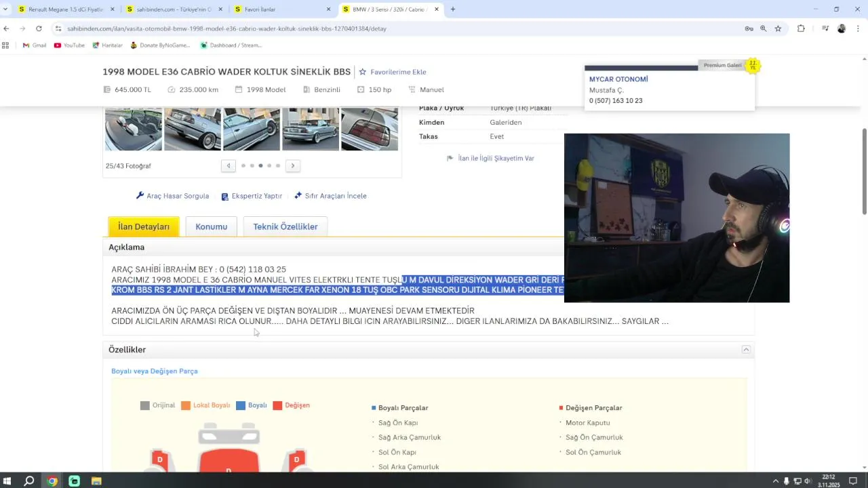Click the Sağ Ön Kapı painted part entry
The height and width of the screenshot is (488, 868).
398,423
